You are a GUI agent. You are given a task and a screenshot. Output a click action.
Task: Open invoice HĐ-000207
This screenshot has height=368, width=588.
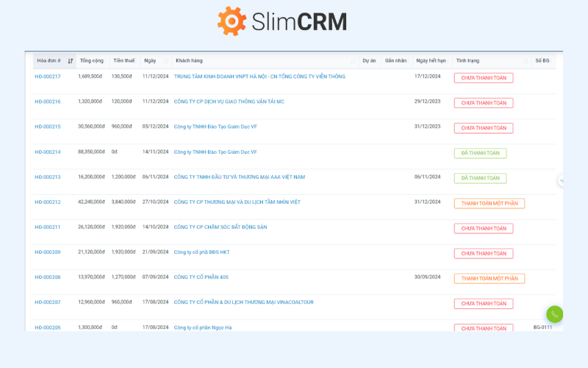click(48, 302)
